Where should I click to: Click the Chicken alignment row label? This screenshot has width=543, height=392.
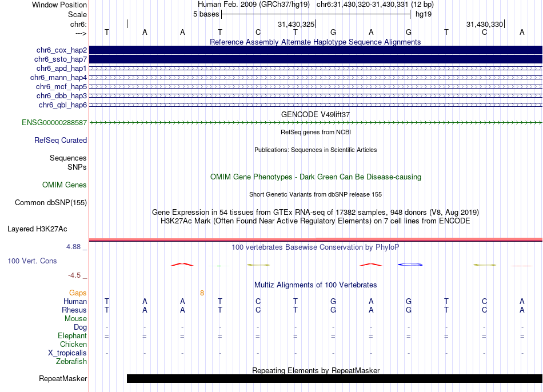73,344
